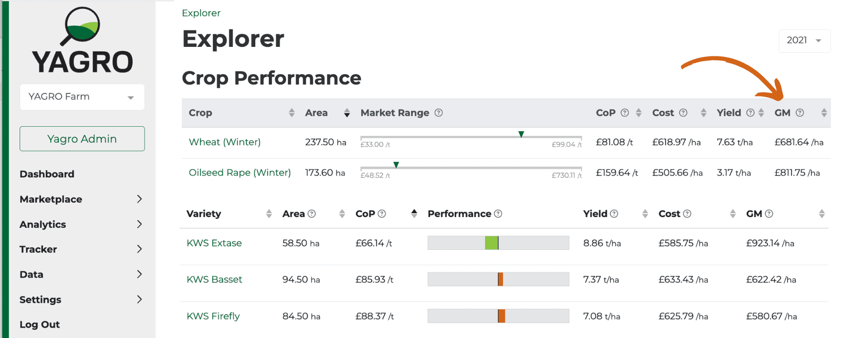The height and width of the screenshot is (338, 868).
Task: Open KWS Basset variety link
Action: point(214,280)
